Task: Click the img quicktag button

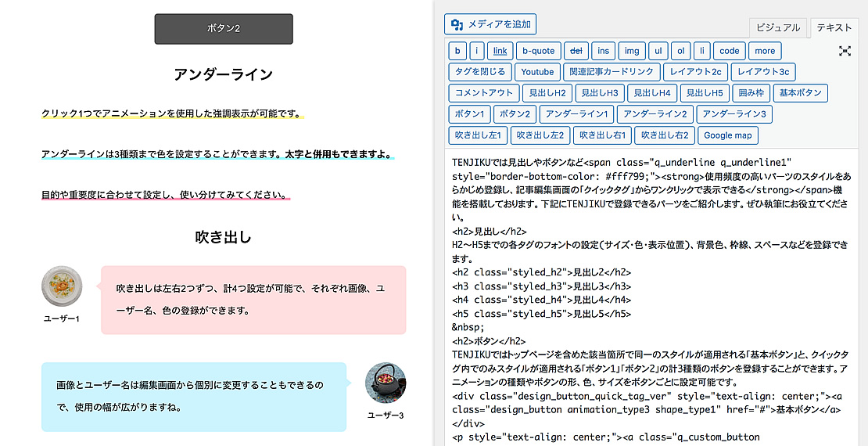Action: click(632, 51)
